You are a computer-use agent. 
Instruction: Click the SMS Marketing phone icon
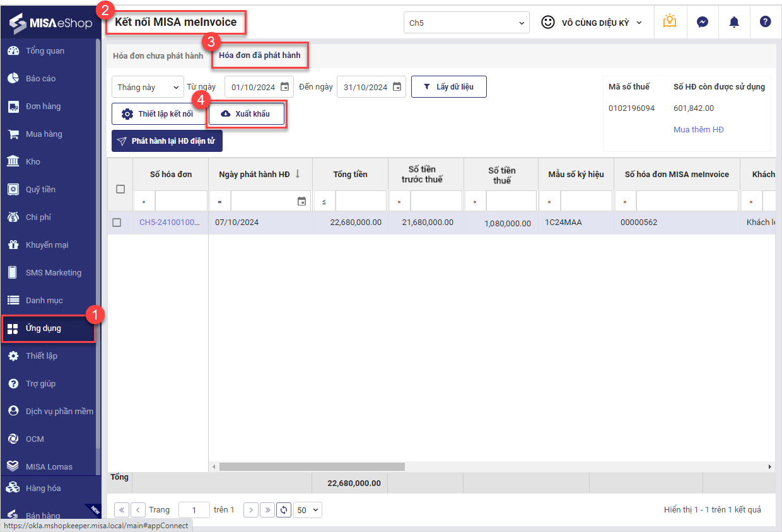click(13, 273)
